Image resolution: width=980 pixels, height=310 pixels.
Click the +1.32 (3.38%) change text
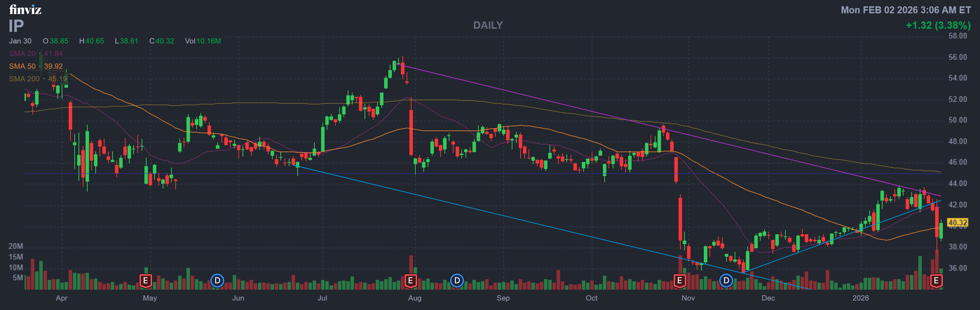pos(938,25)
